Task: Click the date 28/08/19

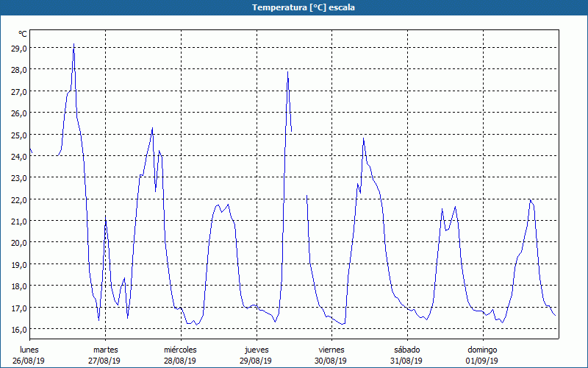Action: tap(180, 361)
